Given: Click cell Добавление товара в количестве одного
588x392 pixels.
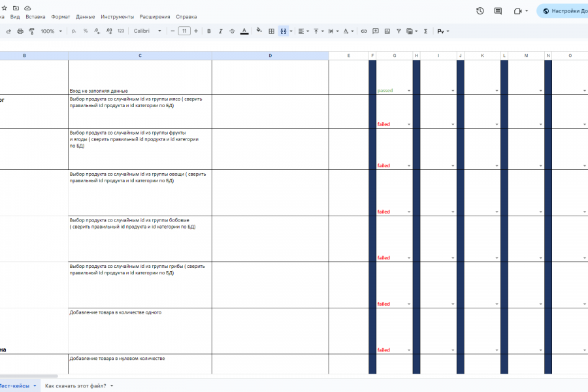Looking at the screenshot, I should point(140,331).
